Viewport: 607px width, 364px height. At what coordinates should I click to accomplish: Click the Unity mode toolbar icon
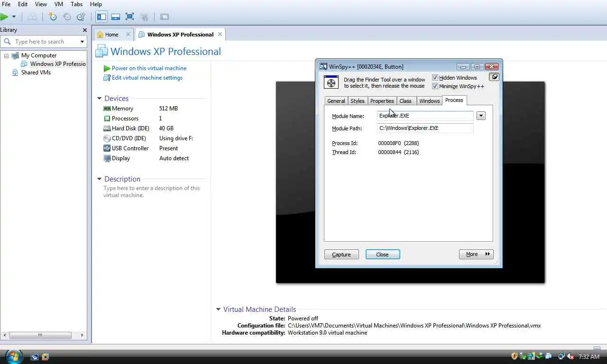point(145,17)
